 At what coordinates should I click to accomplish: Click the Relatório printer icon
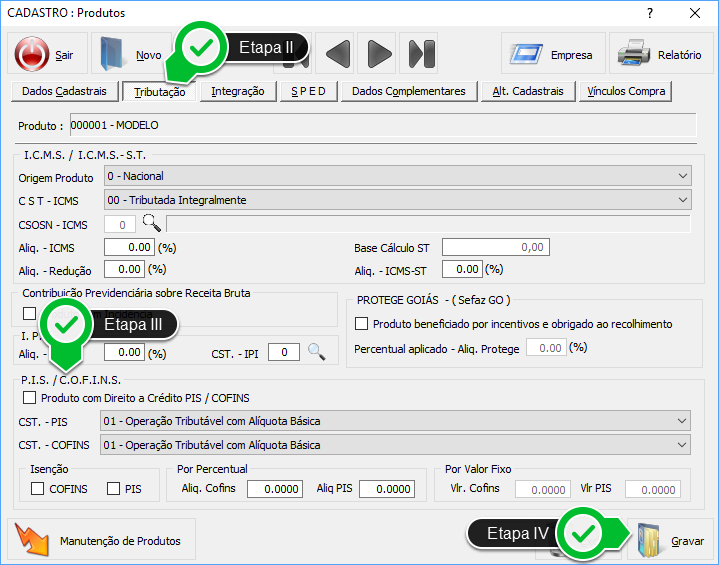[633, 55]
